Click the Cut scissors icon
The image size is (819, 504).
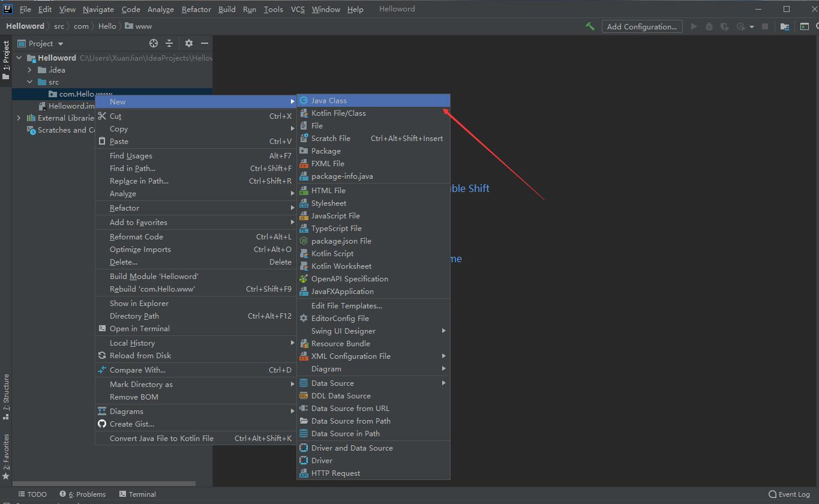pyautogui.click(x=102, y=116)
